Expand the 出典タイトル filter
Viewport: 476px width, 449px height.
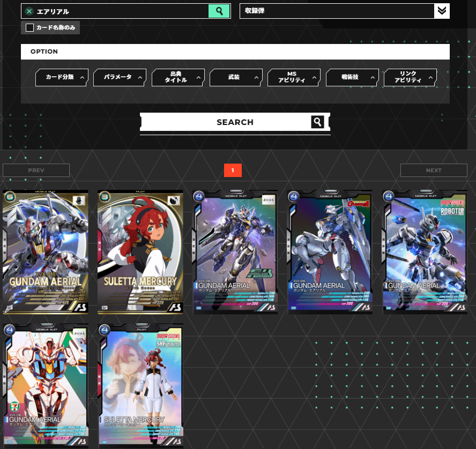click(178, 77)
